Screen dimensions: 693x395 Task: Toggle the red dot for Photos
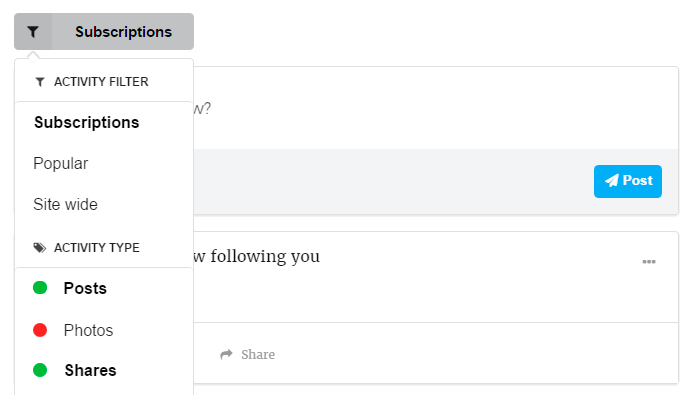click(40, 330)
